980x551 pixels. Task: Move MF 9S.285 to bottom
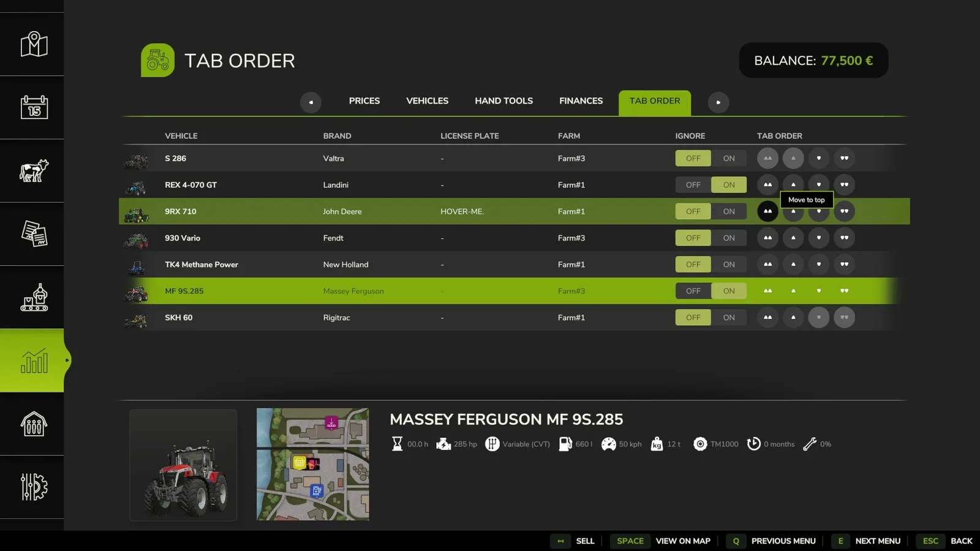(x=844, y=291)
